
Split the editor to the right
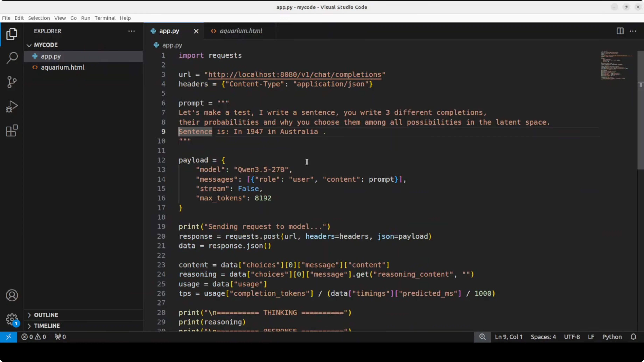620,31
